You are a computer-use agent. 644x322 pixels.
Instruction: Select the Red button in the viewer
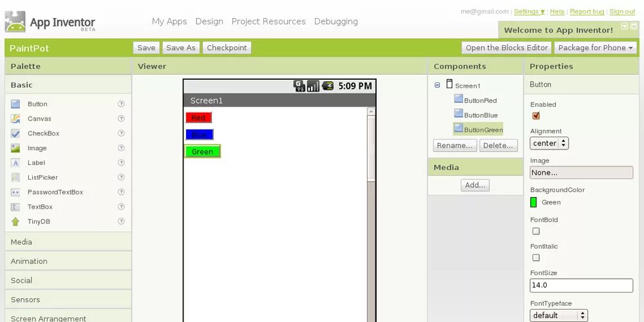198,118
